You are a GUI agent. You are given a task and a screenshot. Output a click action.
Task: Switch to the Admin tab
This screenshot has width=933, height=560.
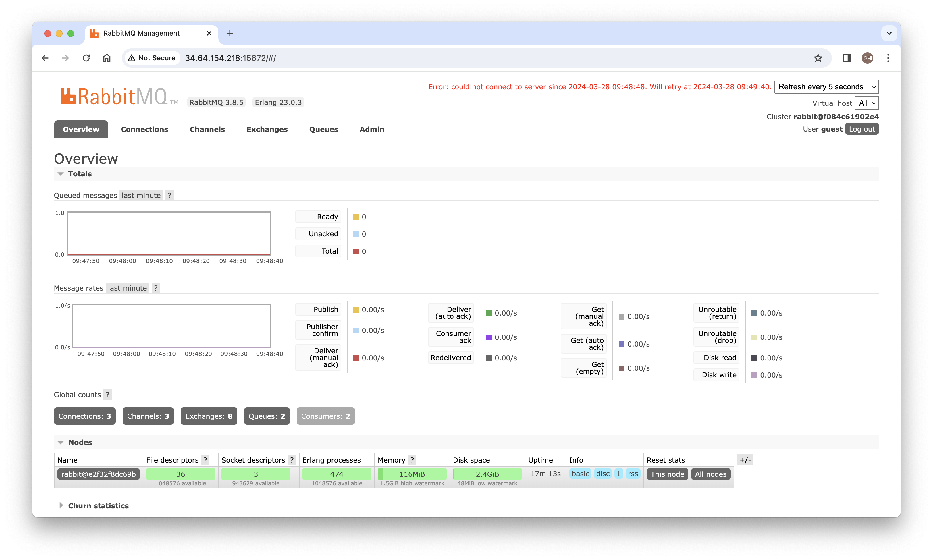(371, 129)
